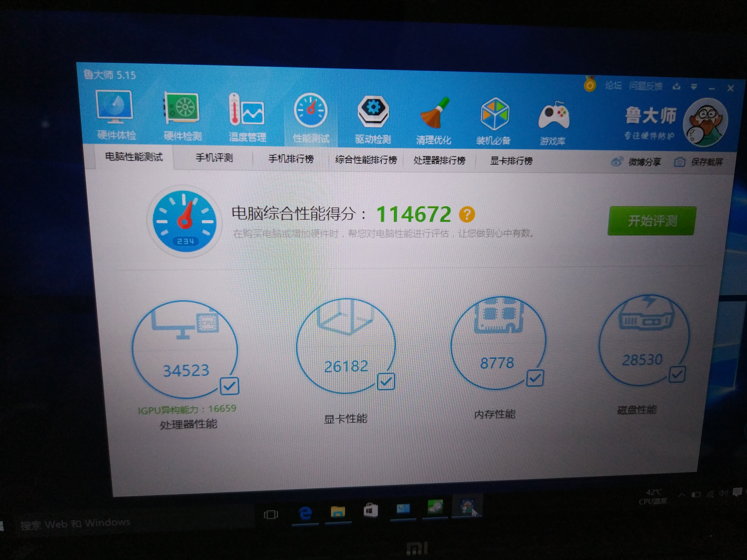Expand hidden system tray icons chevron

pyautogui.click(x=681, y=495)
